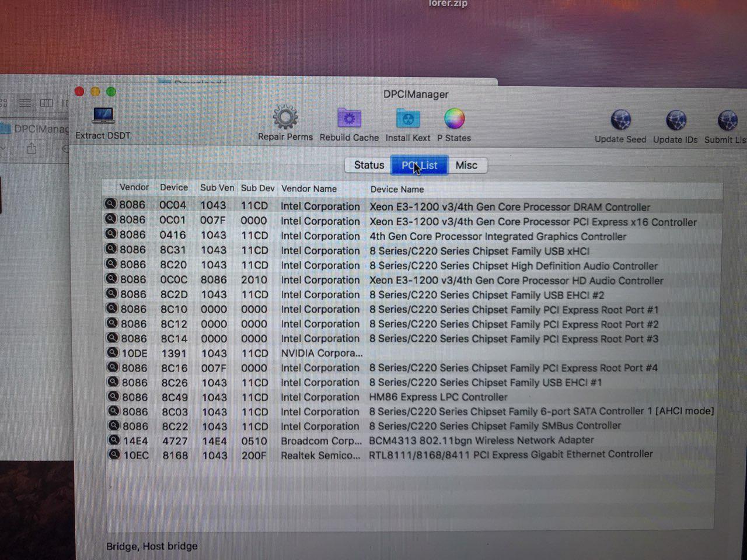Click the magnifier icon on the 8C10 row
Screen dimensions: 747x560
111,308
